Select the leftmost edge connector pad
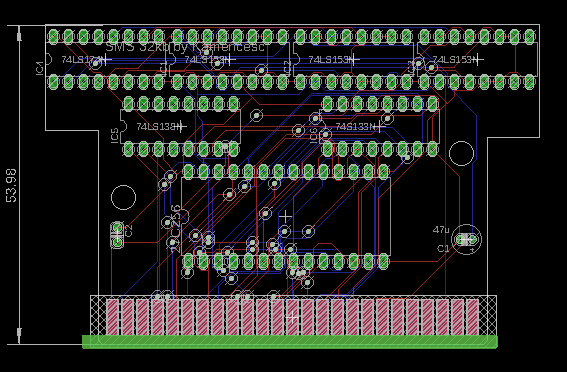This screenshot has width=567, height=372. [112, 317]
